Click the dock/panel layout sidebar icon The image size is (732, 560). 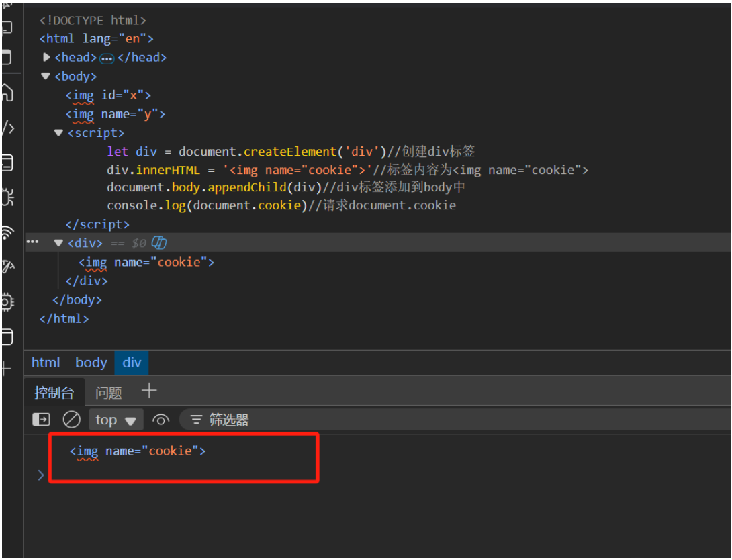[x=7, y=57]
